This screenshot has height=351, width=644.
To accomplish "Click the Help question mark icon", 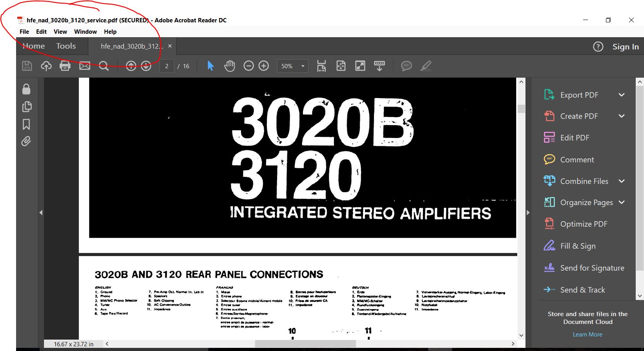I will point(598,47).
